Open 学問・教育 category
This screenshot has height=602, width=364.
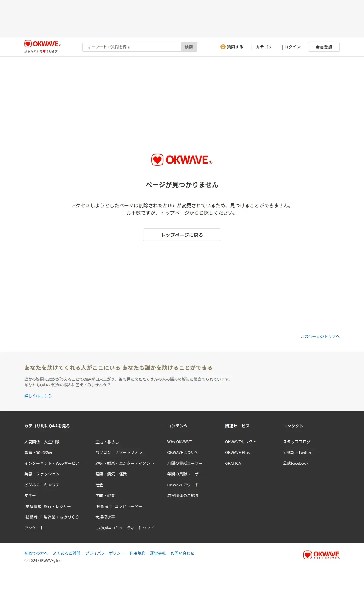click(105, 495)
